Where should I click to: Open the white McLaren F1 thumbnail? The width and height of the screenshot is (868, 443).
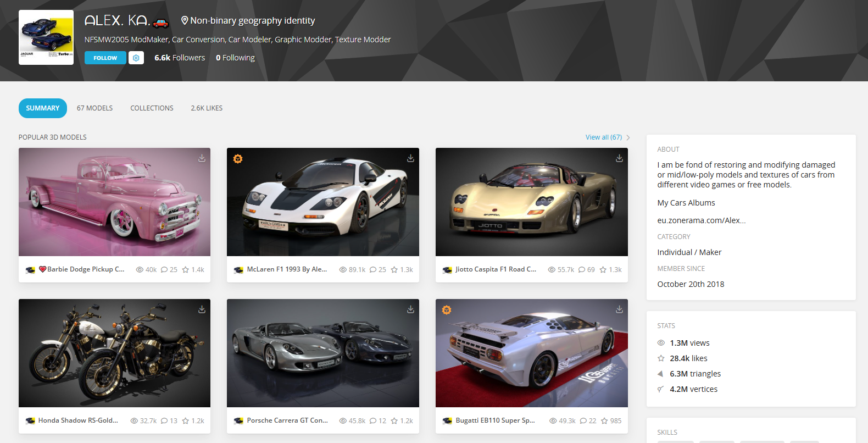pos(323,202)
